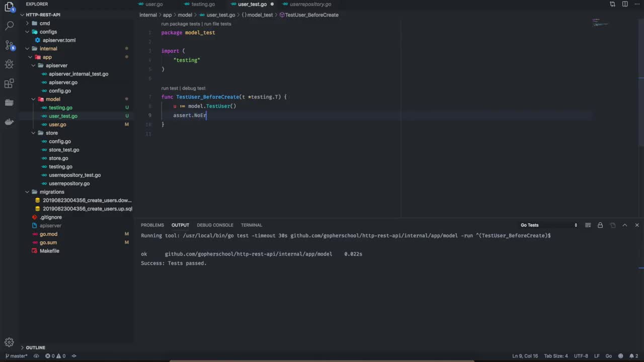Open the folder-shaped activity bar icon
The height and width of the screenshot is (362, 644).
[9, 103]
